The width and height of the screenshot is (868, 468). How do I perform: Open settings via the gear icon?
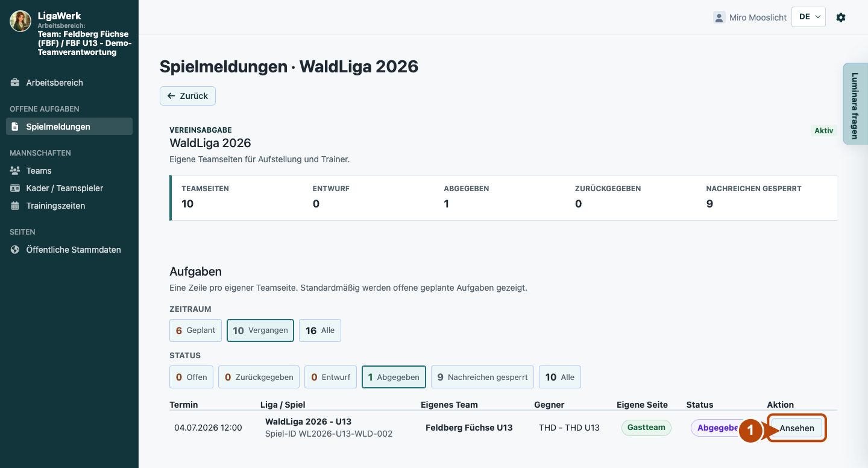pyautogui.click(x=841, y=17)
